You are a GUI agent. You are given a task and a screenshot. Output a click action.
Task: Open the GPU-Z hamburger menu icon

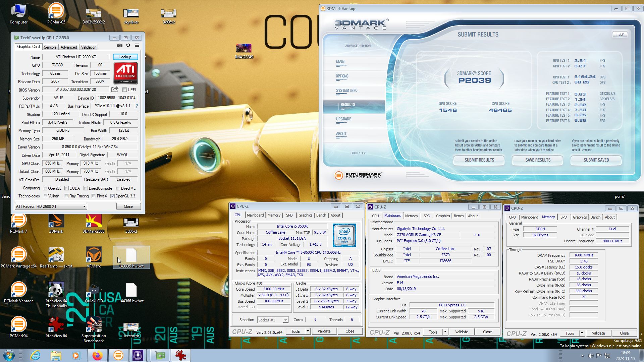[137, 46]
